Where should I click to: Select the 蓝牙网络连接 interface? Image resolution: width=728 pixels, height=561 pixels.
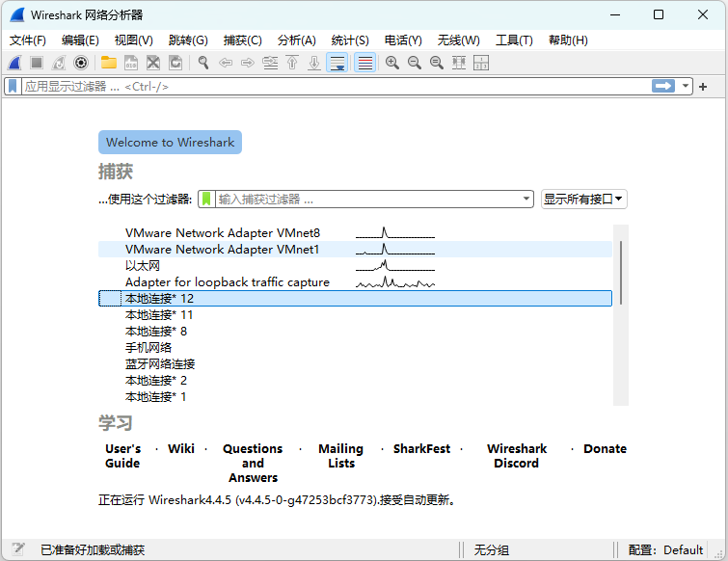[355, 364]
